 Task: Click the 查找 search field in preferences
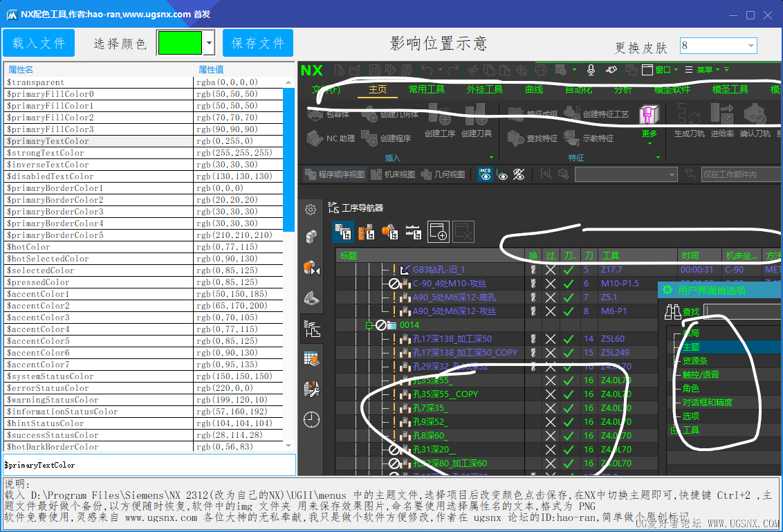[743, 312]
